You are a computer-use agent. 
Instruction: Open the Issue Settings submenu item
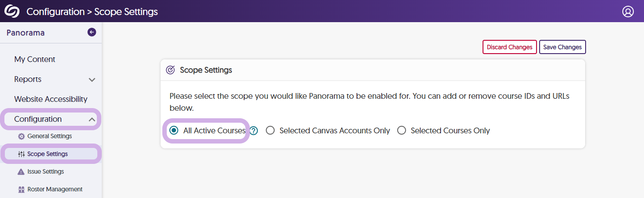[x=46, y=171]
